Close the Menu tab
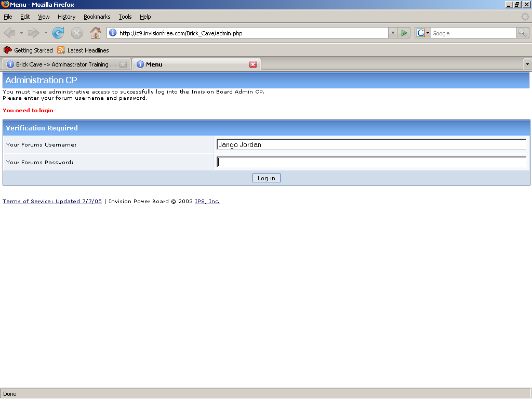Viewport: 532px width, 399px height. (253, 64)
